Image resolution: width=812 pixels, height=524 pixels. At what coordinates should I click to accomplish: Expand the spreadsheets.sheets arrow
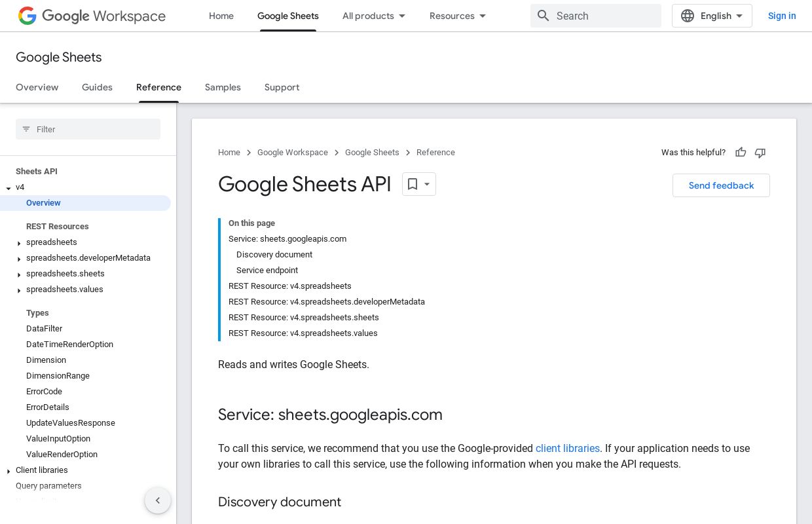[19, 274]
